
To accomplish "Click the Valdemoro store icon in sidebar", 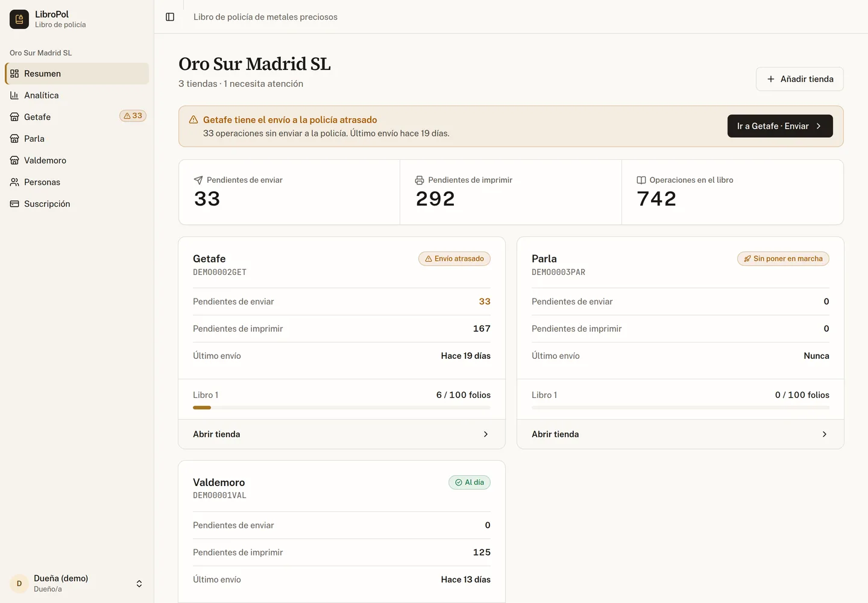I will click(14, 160).
